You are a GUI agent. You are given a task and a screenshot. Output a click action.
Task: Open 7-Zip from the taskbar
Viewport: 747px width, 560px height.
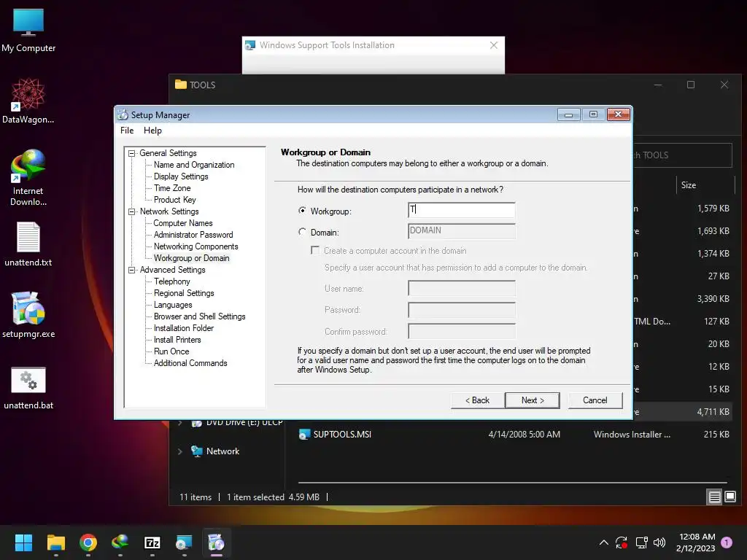tap(152, 542)
